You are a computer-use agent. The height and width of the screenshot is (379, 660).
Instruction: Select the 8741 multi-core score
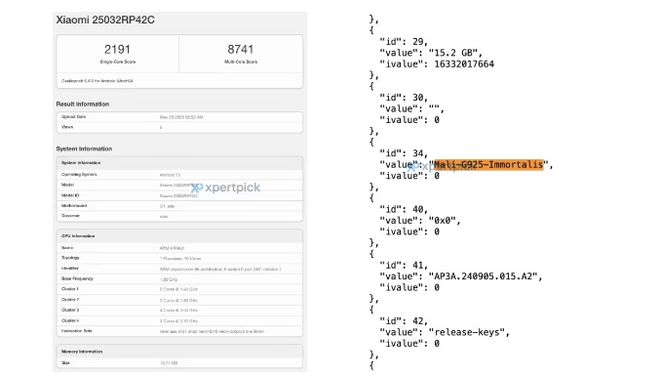(x=240, y=49)
